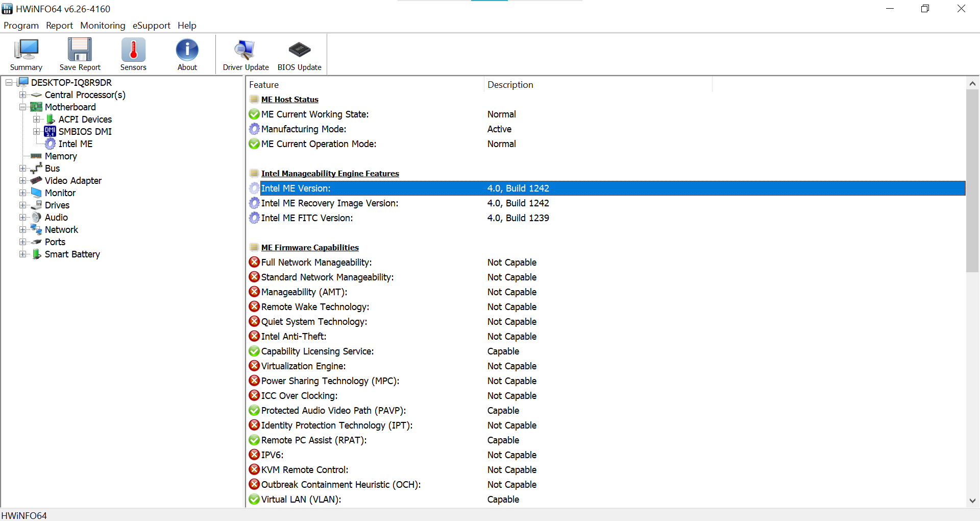Click the Bus icon in tree
980x521 pixels.
36,168
